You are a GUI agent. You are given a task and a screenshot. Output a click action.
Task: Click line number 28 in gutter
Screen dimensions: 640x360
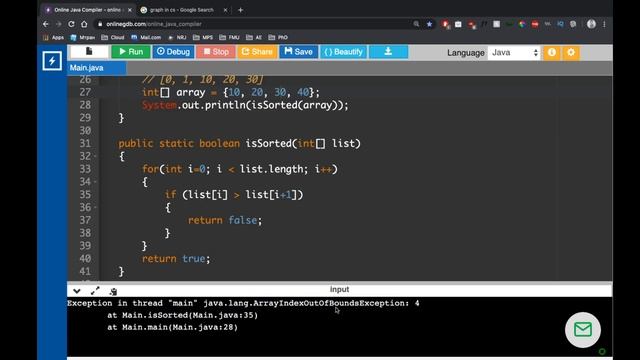click(85, 105)
